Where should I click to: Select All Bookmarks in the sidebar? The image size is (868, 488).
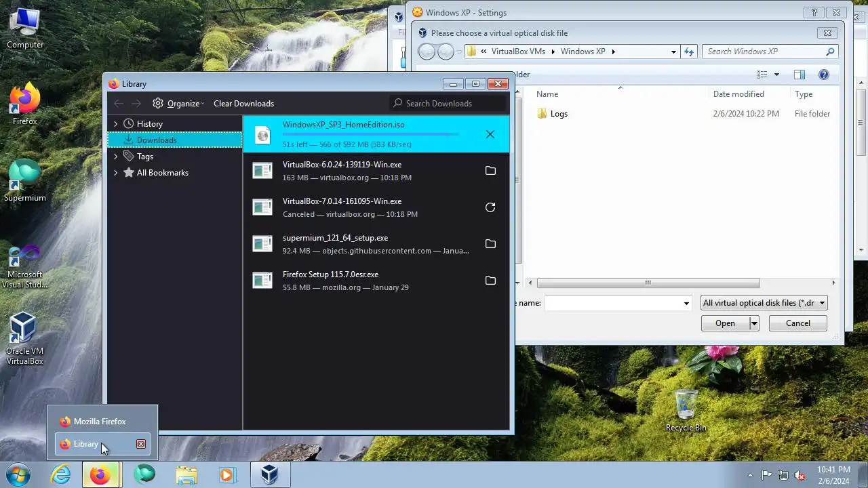[162, 173]
